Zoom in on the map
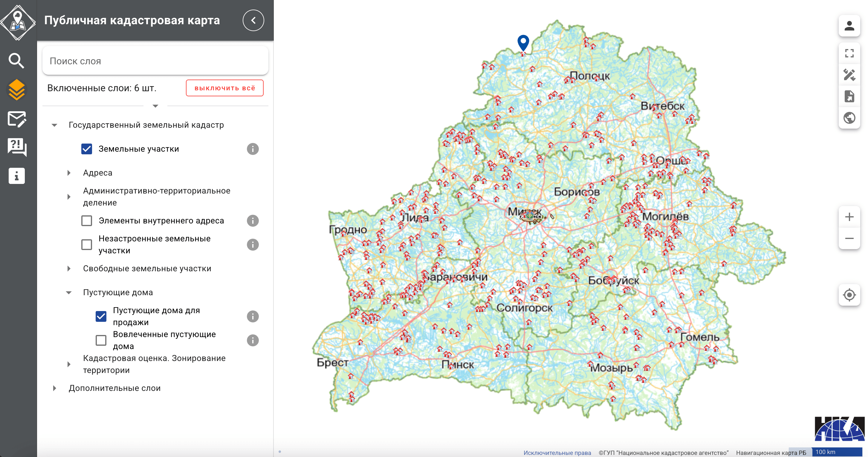This screenshot has height=457, width=868. (849, 217)
